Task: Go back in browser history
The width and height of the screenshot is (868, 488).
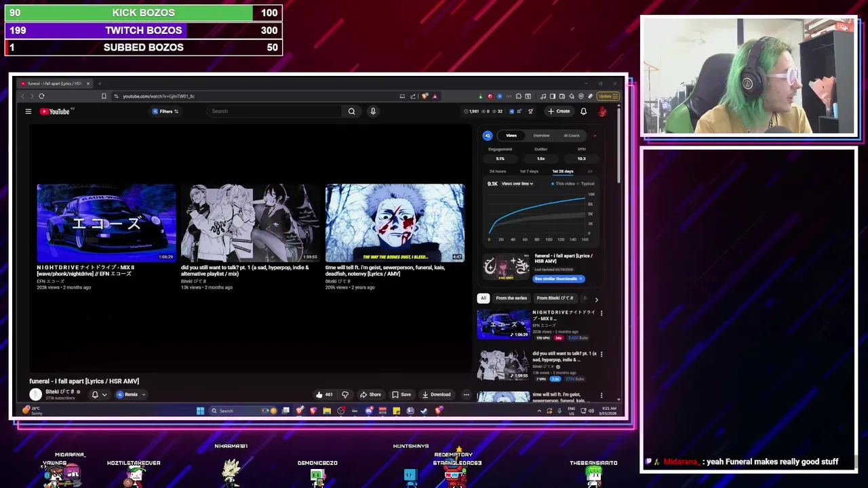Action: tap(23, 96)
